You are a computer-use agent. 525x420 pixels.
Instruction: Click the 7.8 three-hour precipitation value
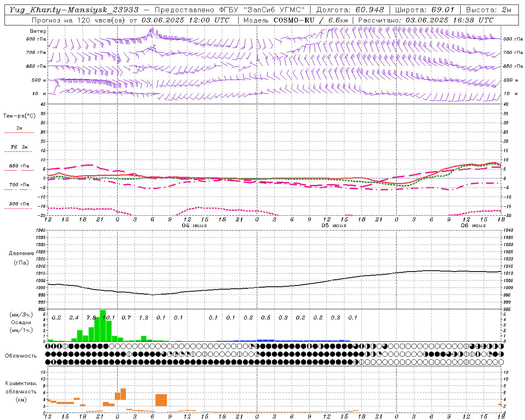pyautogui.click(x=91, y=318)
